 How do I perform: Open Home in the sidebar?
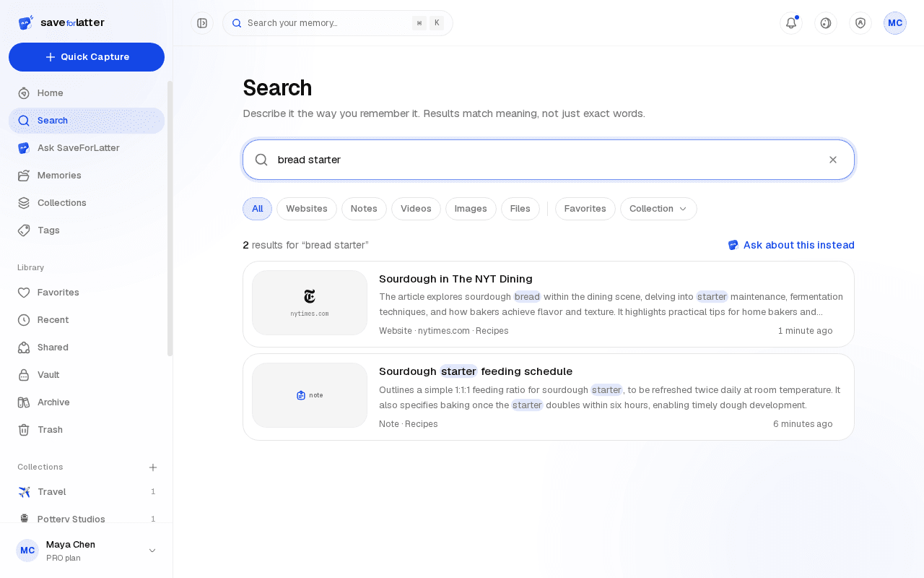[87, 93]
